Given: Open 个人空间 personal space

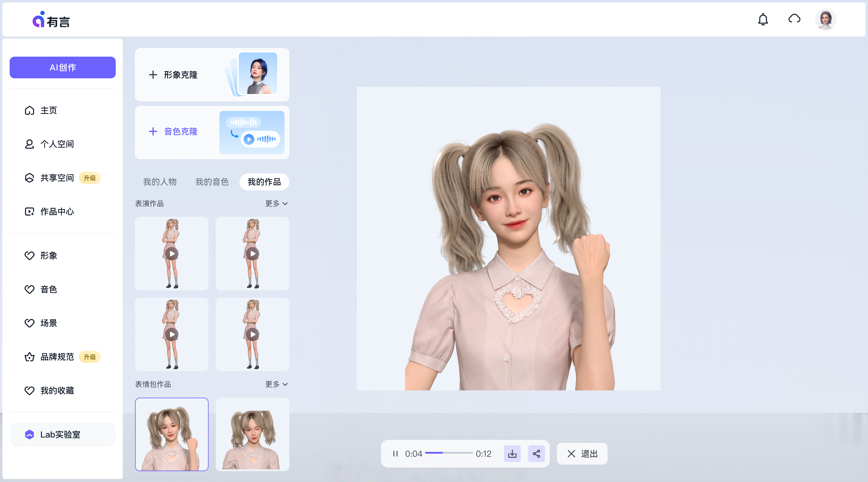Looking at the screenshot, I should pos(57,144).
